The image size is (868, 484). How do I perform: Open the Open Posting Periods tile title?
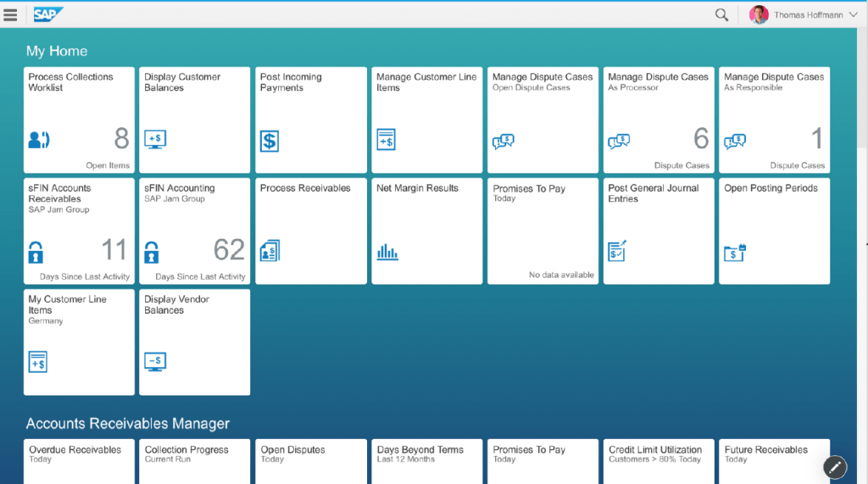(x=771, y=188)
